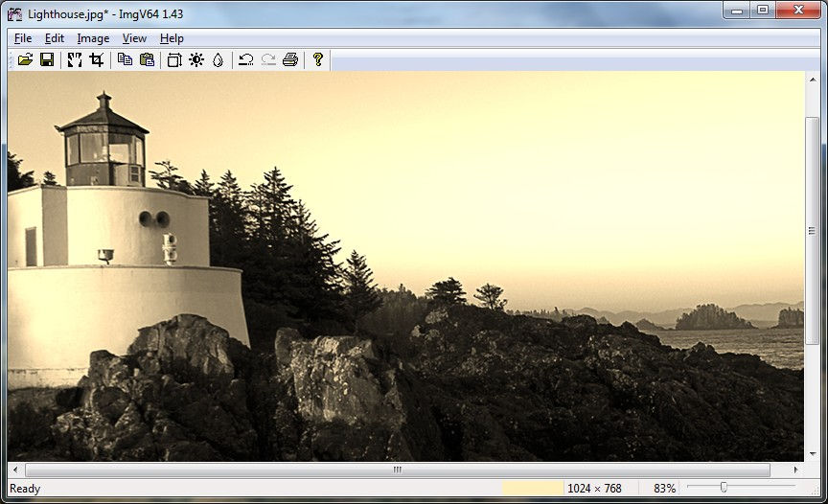The height and width of the screenshot is (504, 828).
Task: Click the vertical scrollbar thumb
Action: coord(813,231)
